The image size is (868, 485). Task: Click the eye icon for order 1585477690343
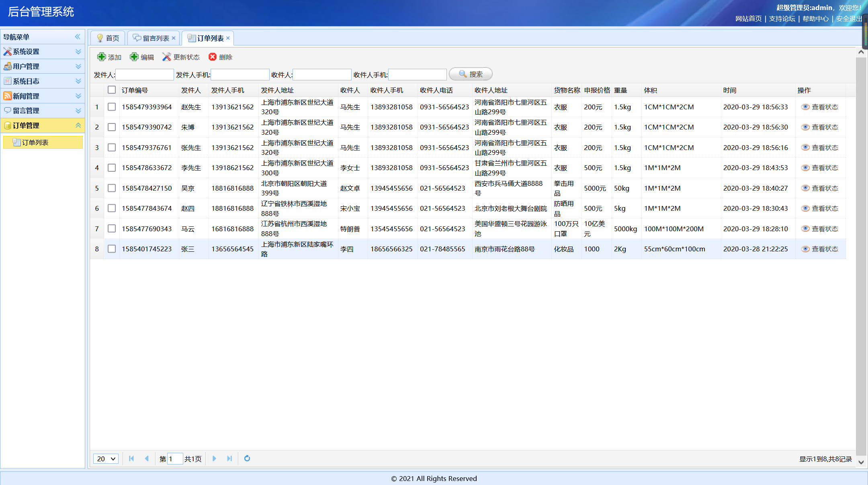805,229
